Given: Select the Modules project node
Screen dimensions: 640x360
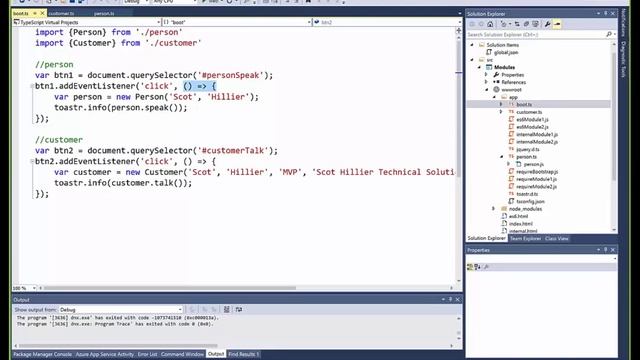Looking at the screenshot, I should point(504,67).
